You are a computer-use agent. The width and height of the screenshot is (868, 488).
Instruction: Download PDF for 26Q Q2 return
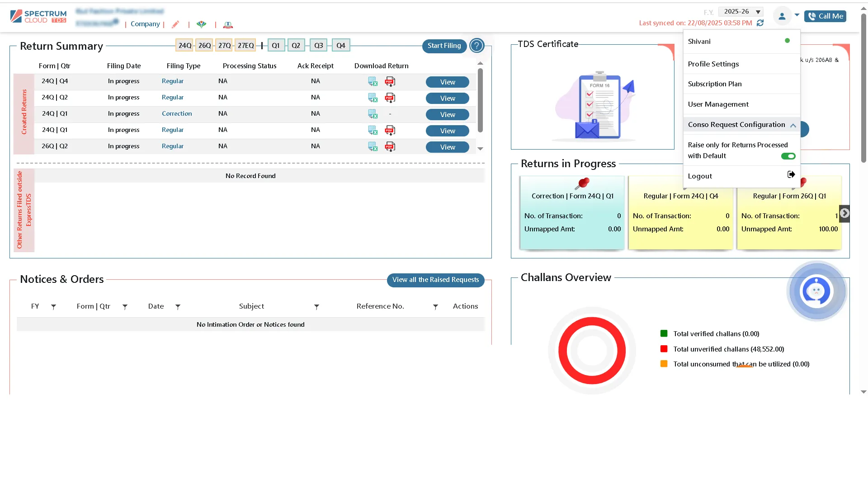pos(390,146)
